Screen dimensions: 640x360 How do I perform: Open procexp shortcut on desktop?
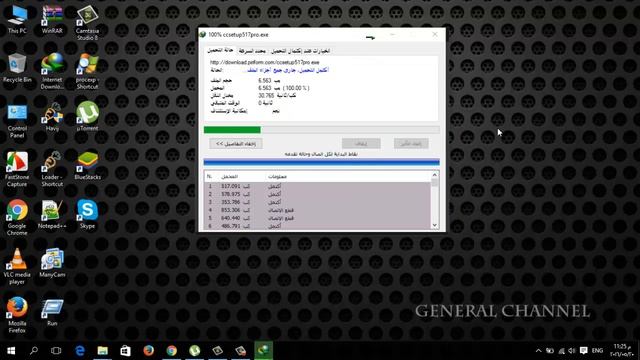coord(87,71)
